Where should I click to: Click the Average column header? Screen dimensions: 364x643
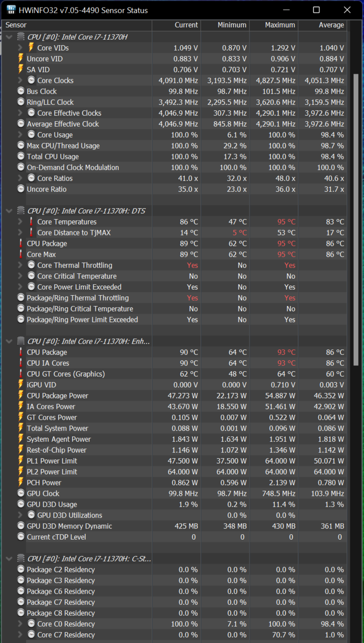(323, 25)
